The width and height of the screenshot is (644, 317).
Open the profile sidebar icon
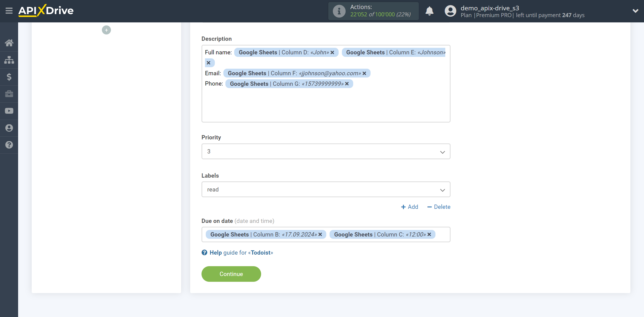9,128
